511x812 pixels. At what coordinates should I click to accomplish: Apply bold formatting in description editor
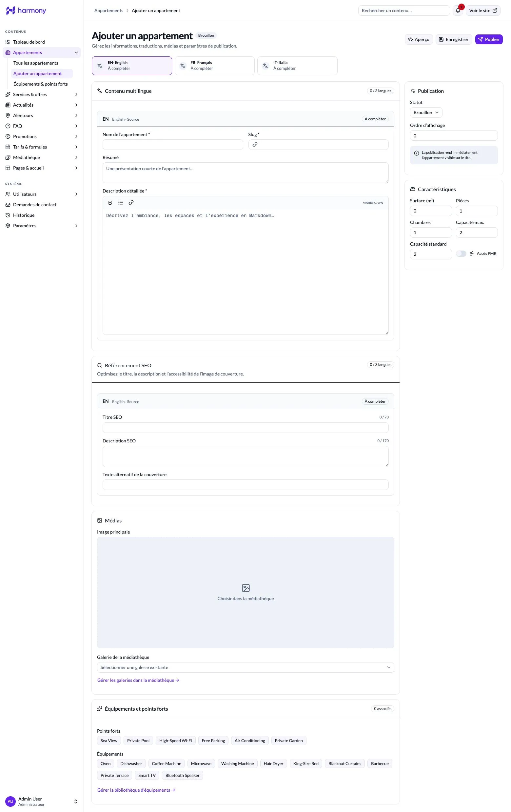(x=110, y=203)
